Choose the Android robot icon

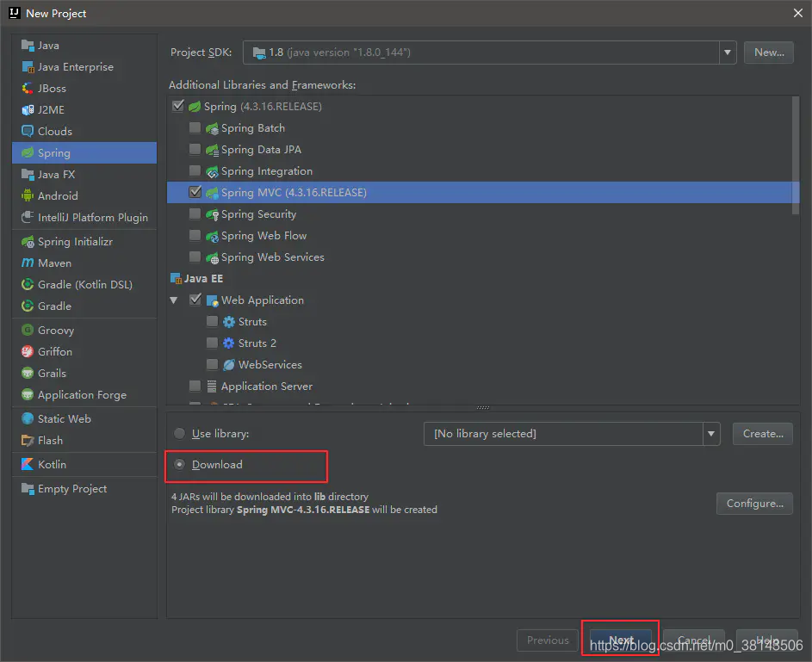pyautogui.click(x=28, y=195)
